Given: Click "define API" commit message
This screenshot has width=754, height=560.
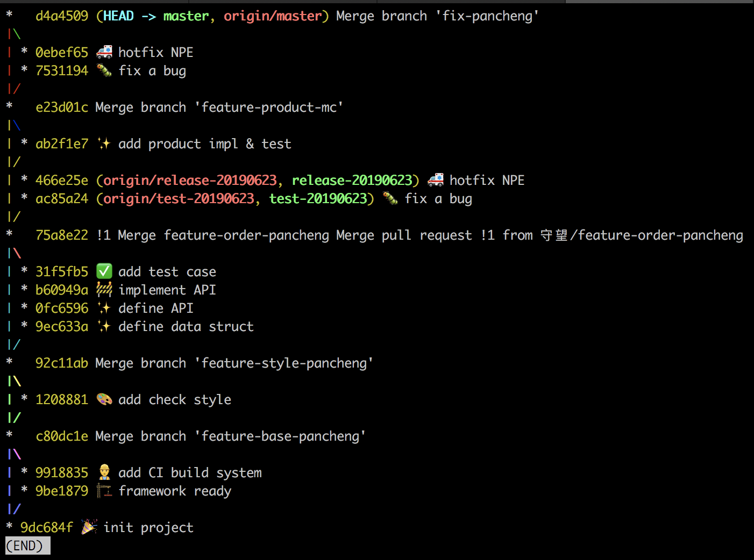Looking at the screenshot, I should 156,308.
